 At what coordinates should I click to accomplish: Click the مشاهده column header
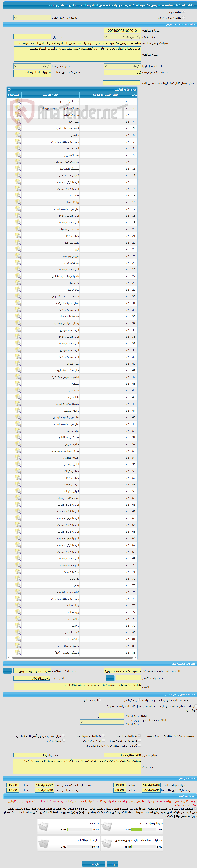coord(14,95)
